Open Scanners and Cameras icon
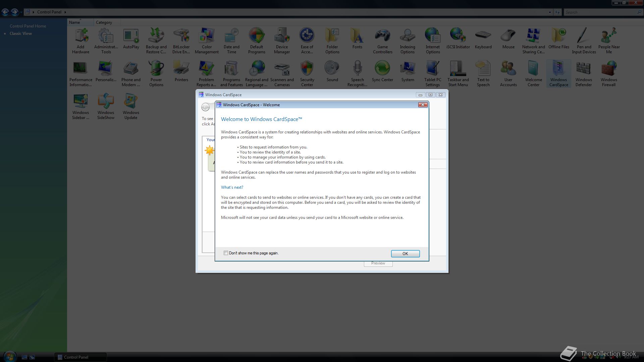Screen dimensions: 644x362 [x=282, y=74]
